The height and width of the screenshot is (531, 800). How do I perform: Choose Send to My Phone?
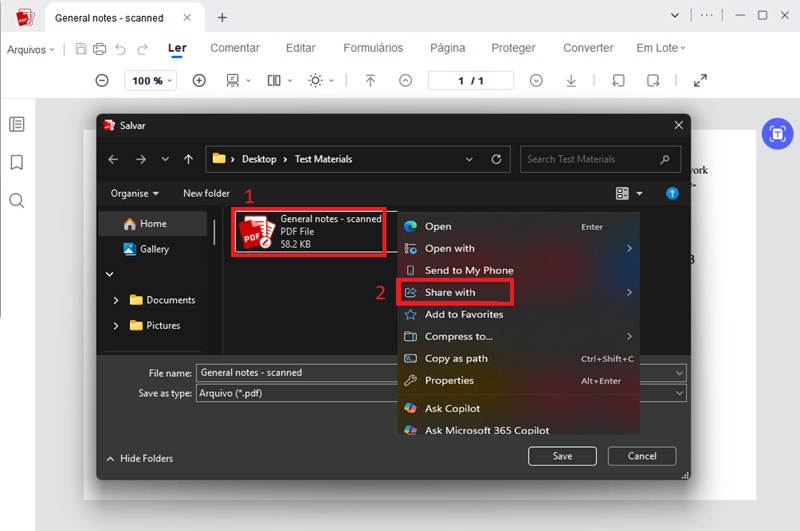[x=518, y=270]
